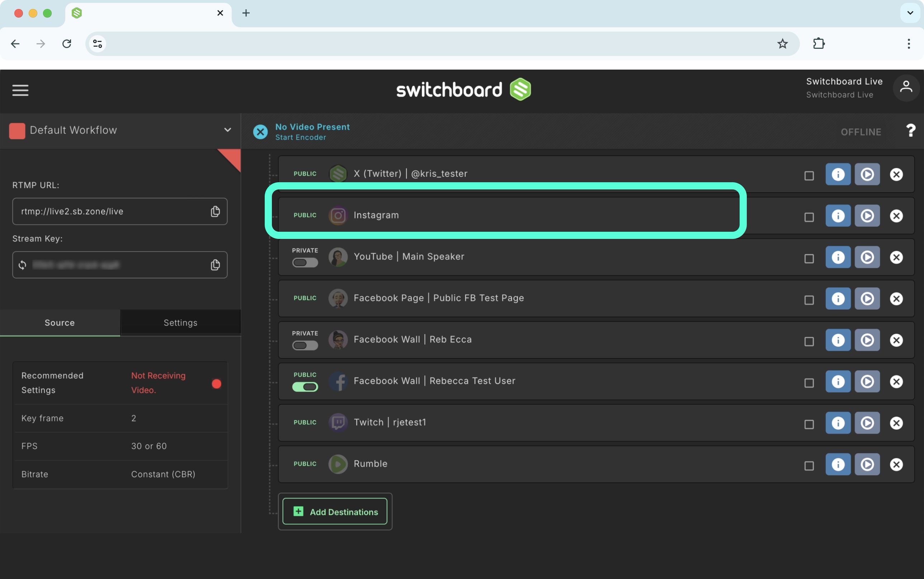Show info for Facebook Page destination
924x579 pixels.
click(x=838, y=298)
